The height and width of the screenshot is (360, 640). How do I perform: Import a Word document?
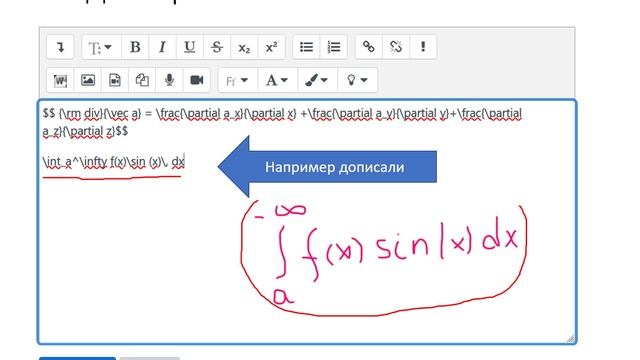[60, 80]
